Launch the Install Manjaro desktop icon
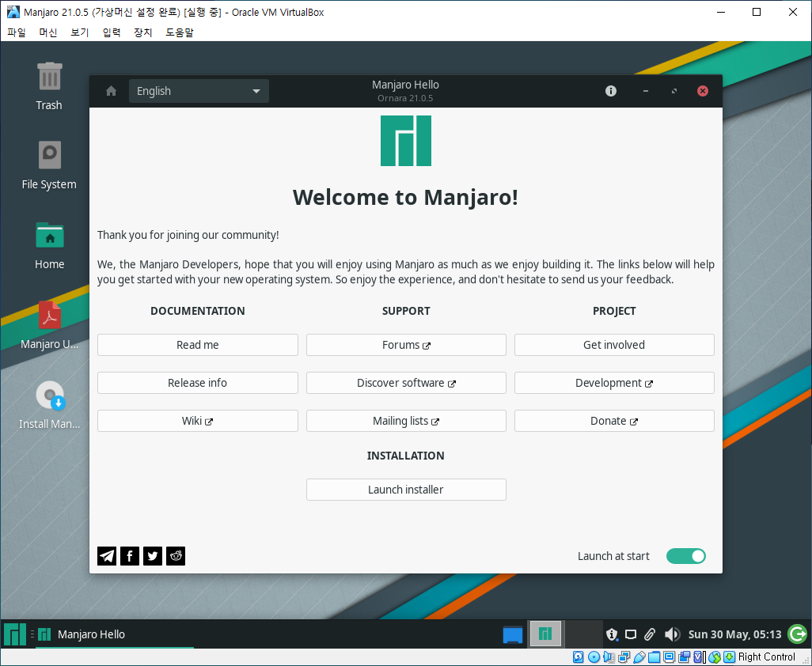Image resolution: width=812 pixels, height=666 pixels. click(49, 405)
